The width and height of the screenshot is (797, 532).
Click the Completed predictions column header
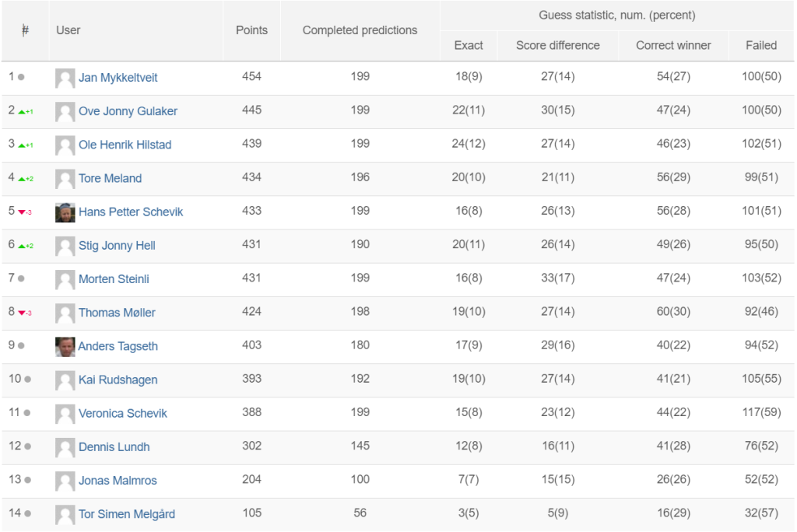[360, 30]
